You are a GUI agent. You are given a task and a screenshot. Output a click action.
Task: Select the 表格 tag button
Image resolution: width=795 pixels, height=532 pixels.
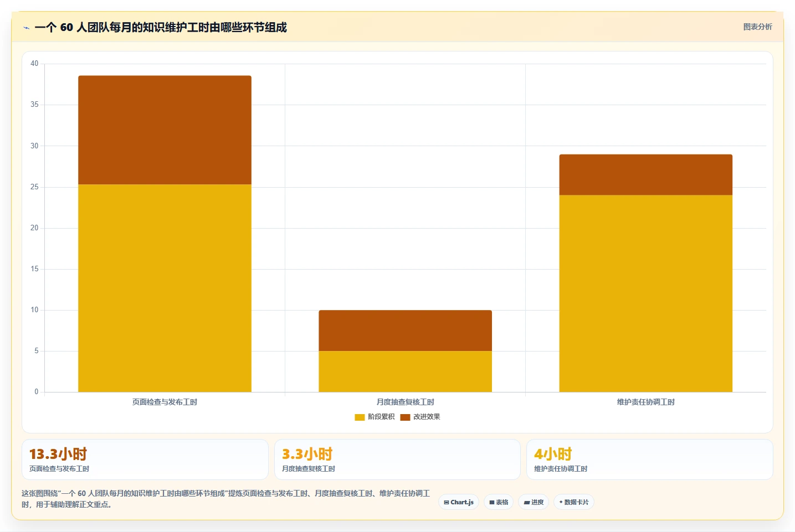tap(499, 502)
